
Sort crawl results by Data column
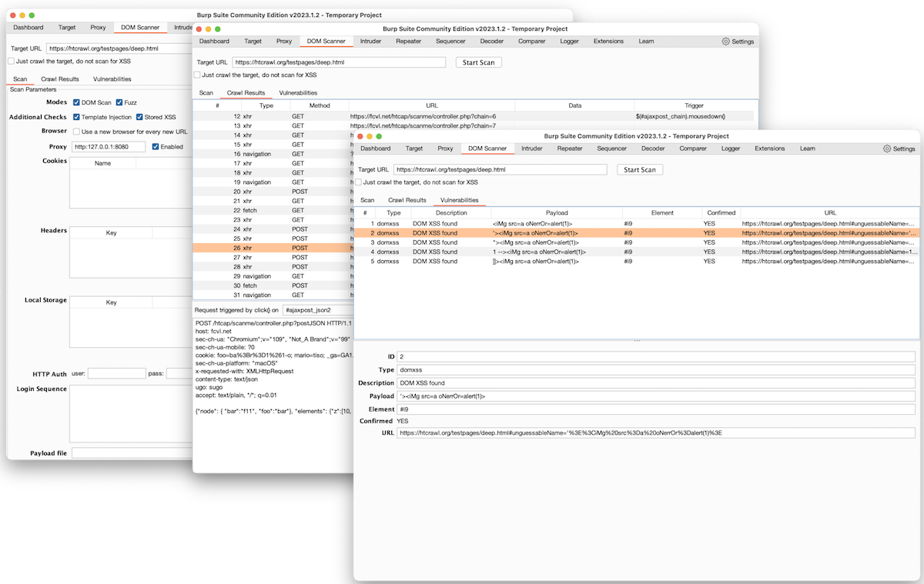tap(575, 105)
